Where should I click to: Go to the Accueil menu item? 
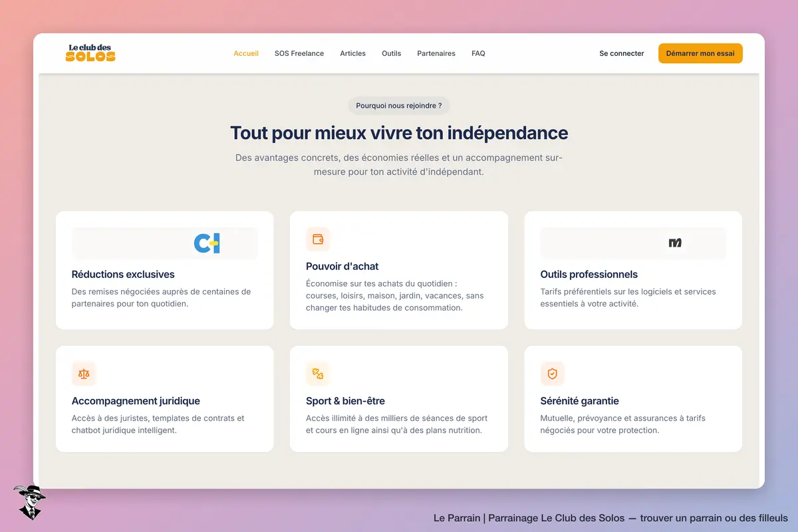click(x=246, y=53)
